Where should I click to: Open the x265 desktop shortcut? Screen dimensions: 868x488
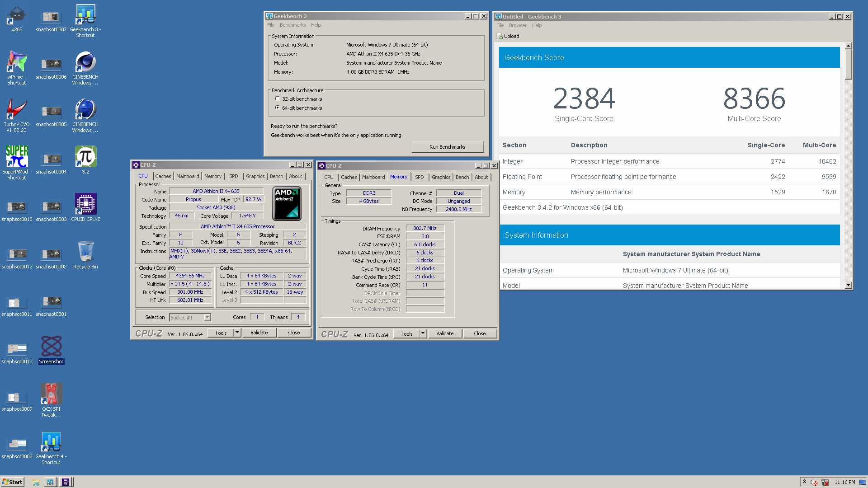[17, 19]
